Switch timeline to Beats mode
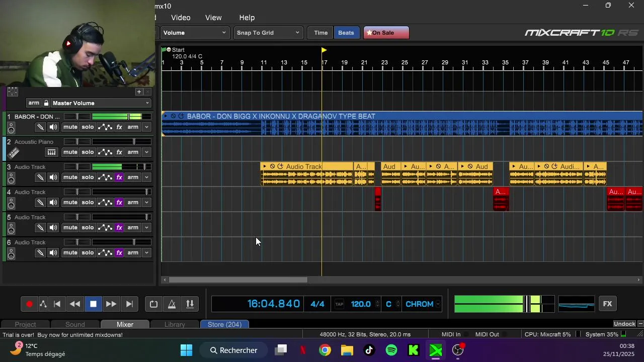The image size is (644, 362). [x=346, y=33]
